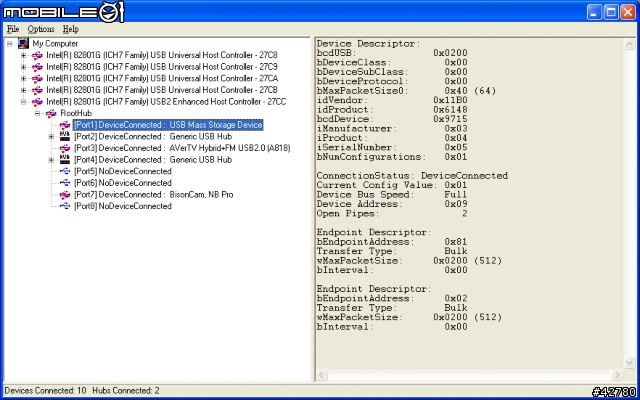
Task: Click the USB icon for controller 27CB
Action: pyautogui.click(x=37, y=90)
